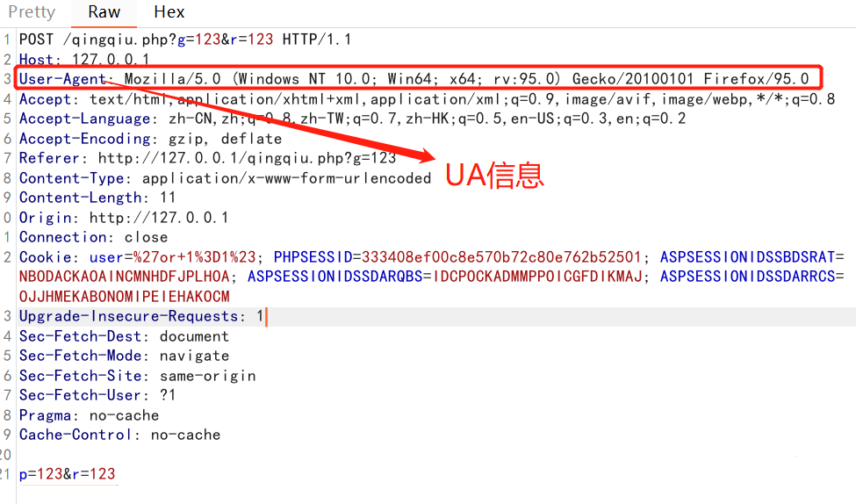Click the Origin header line

coord(124,218)
